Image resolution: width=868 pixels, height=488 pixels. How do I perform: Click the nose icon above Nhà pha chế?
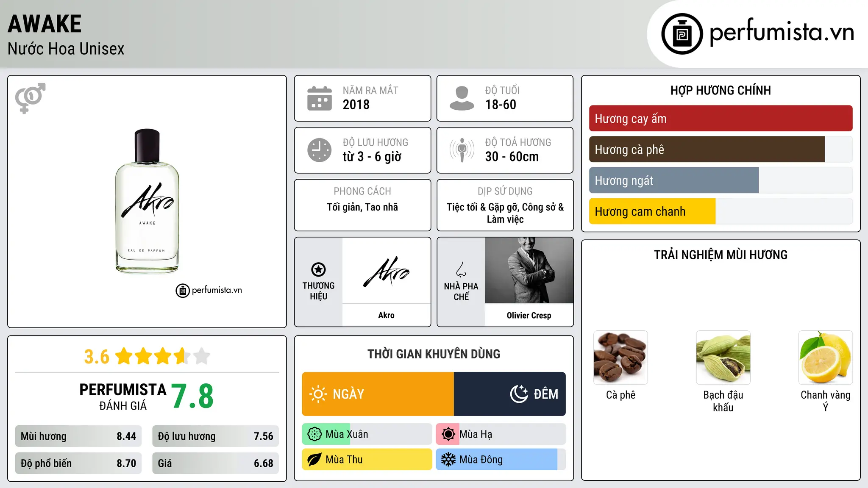(461, 269)
